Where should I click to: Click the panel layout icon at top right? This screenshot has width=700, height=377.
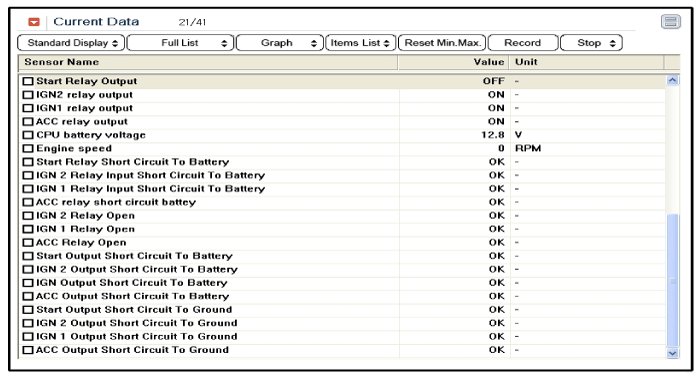pos(671,21)
